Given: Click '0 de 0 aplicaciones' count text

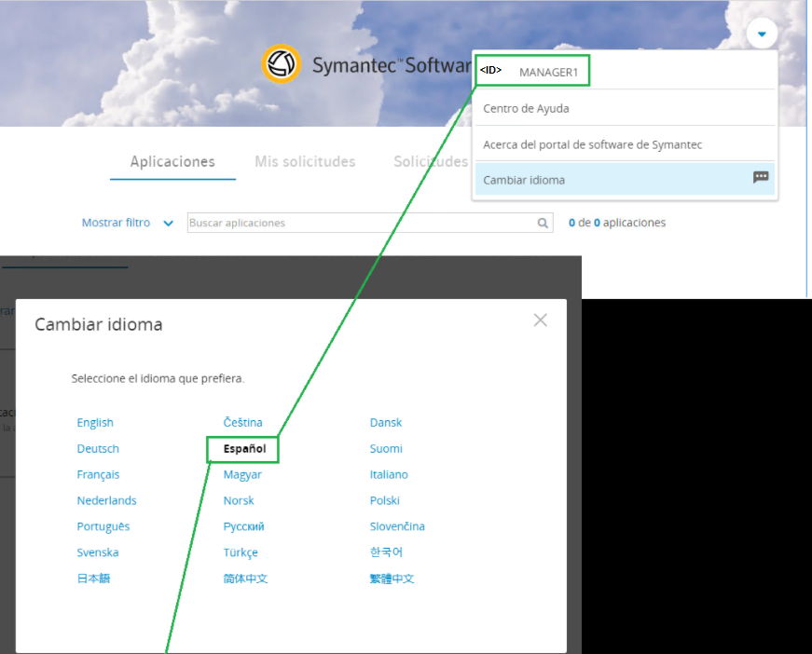Looking at the screenshot, I should click(x=617, y=223).
